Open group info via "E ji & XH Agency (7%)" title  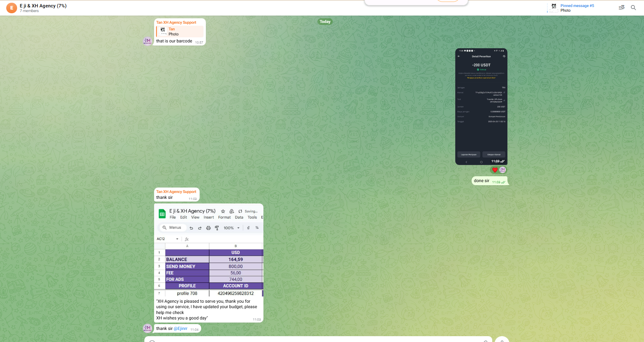click(43, 6)
